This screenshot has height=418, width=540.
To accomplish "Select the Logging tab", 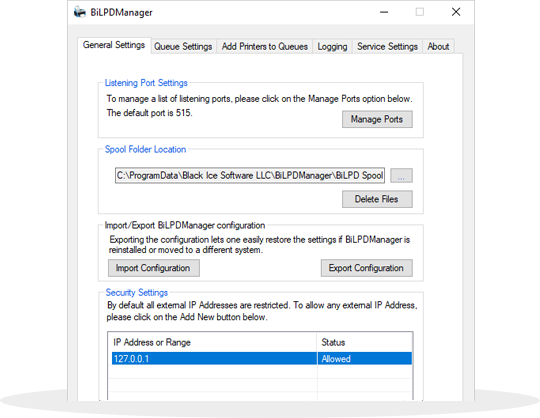I will [332, 46].
